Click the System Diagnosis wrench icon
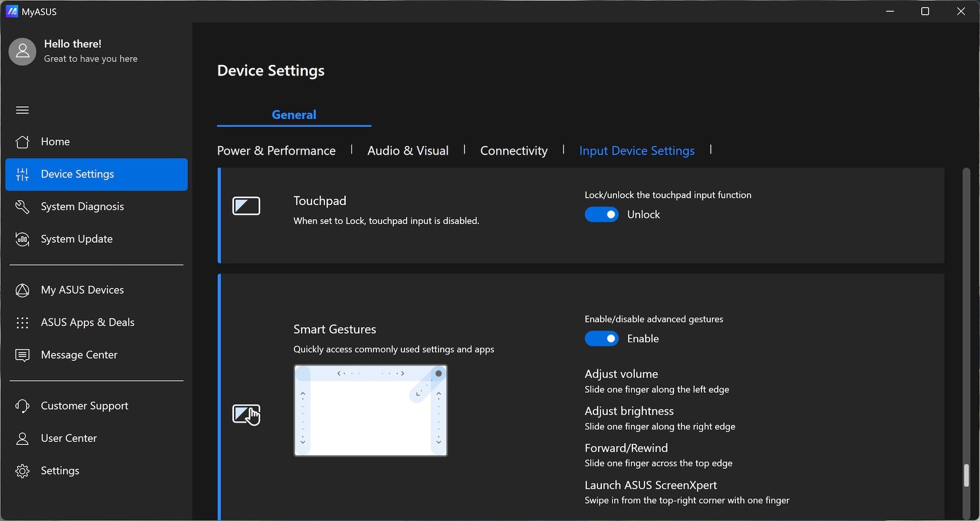Screen dimensions: 980x521 [22, 206]
